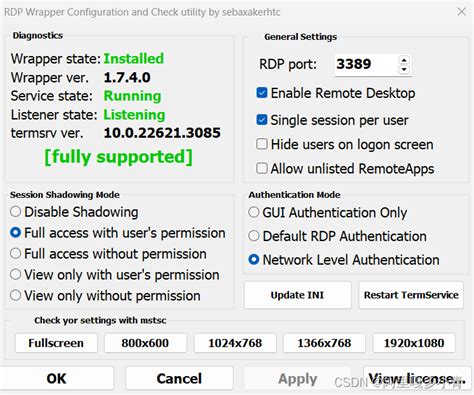The height and width of the screenshot is (395, 474).
Task: Click the Installed wrapper state text
Action: coord(134,59)
